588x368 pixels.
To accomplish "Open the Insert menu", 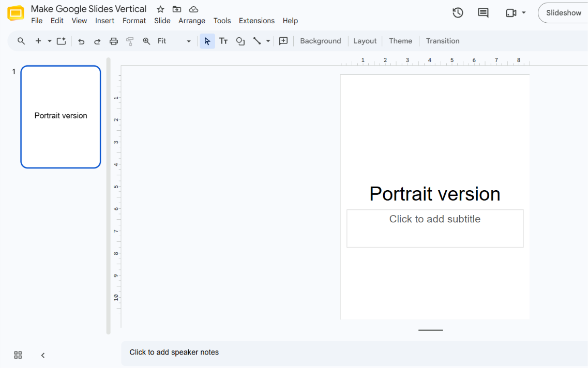I will coord(104,21).
